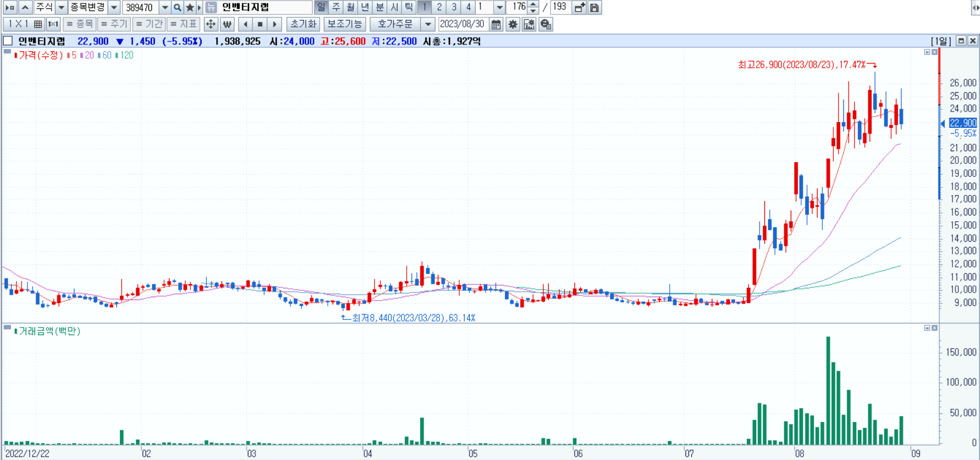Open chart settings gear icon
Viewport: 980px width, 460px height.
click(512, 24)
